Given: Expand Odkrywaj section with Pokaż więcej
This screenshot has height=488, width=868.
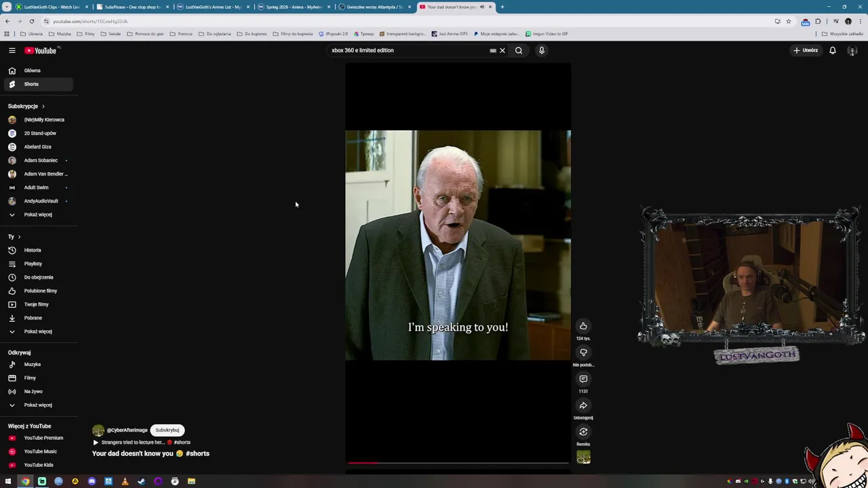Looking at the screenshot, I should (x=39, y=405).
